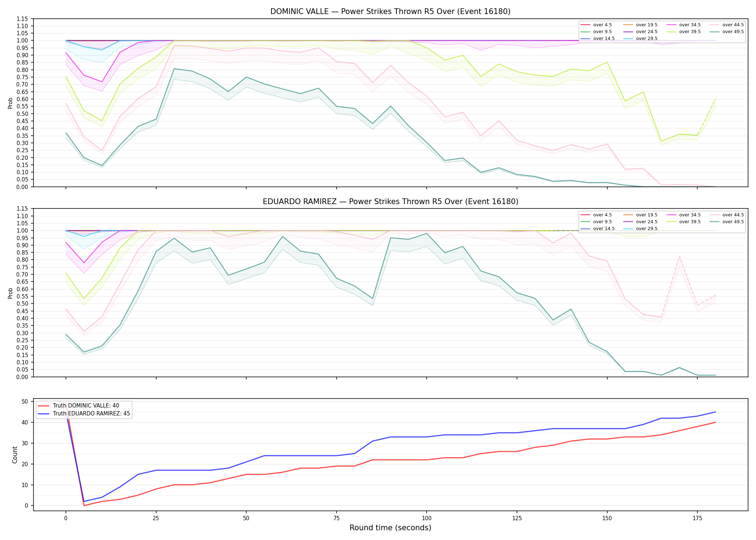Pick 'over 9.5' in the Eduardo Ramirez legend

click(x=602, y=222)
